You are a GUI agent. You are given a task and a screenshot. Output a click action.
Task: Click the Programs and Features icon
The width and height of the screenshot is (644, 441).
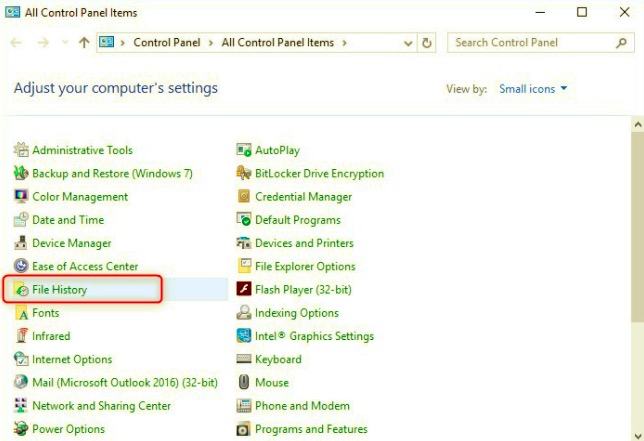click(244, 429)
